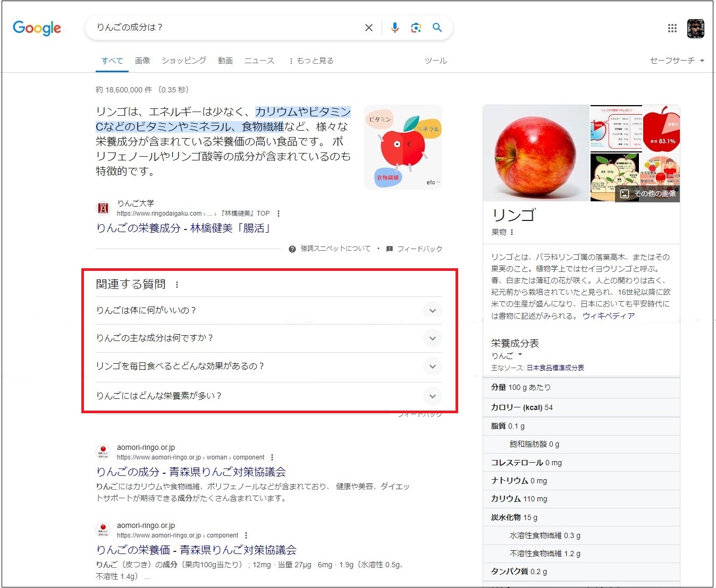The image size is (716, 588).
Task: Click the 水溶性食物繊維 0.3 g row
Action: pos(582,535)
